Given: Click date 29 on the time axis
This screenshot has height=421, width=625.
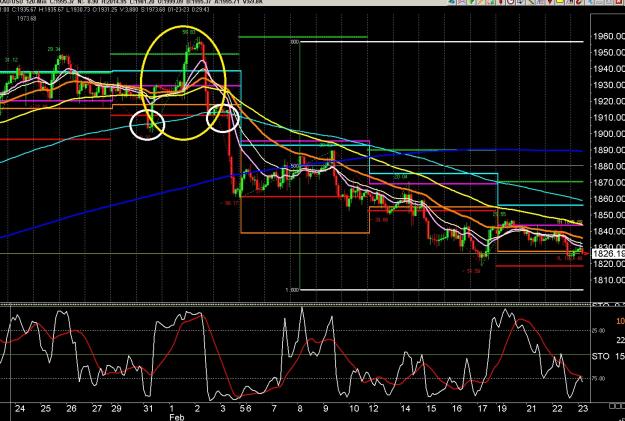Looking at the screenshot, I should point(116,408).
